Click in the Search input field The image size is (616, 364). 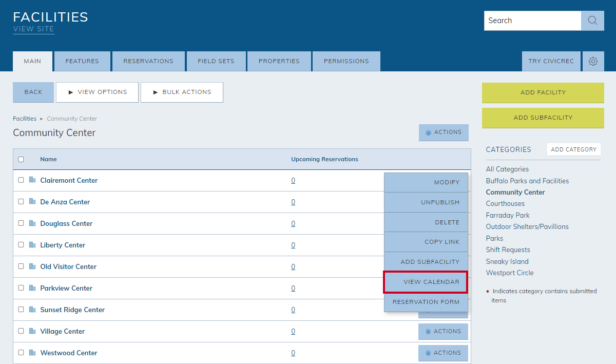[532, 21]
